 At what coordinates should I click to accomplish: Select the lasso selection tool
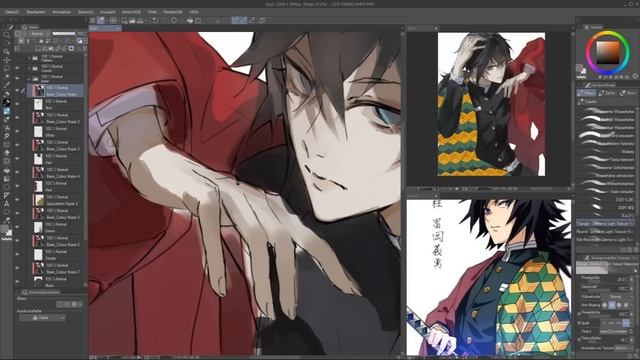coord(7,69)
